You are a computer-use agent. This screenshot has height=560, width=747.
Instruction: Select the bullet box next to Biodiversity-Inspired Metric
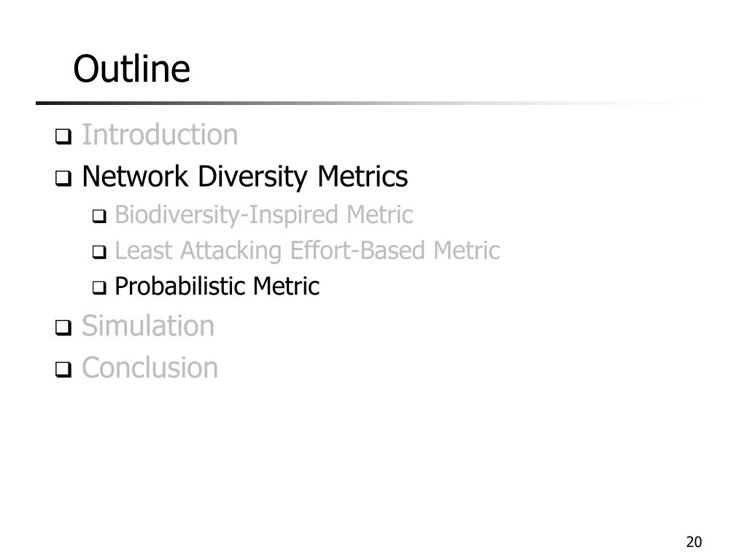point(99,216)
